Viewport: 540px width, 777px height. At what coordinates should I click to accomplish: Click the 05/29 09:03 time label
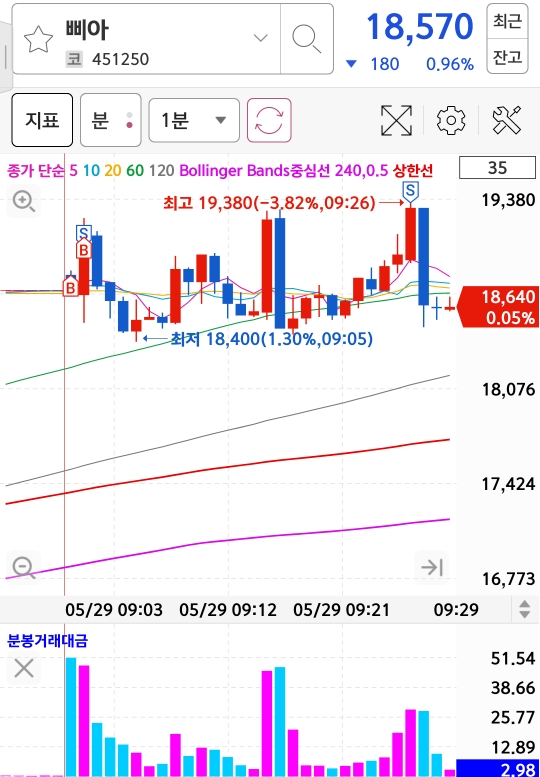click(114, 610)
